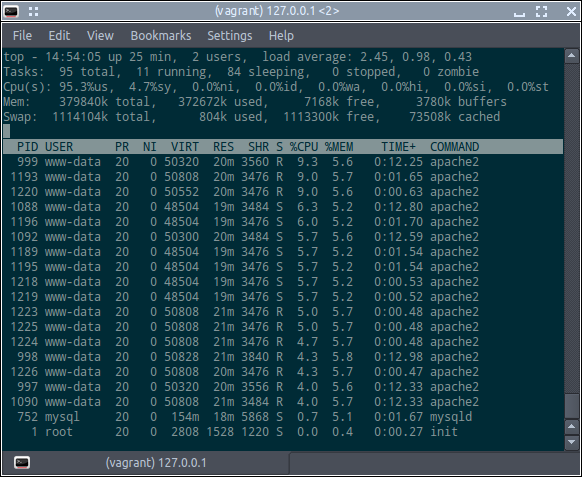The height and width of the screenshot is (477, 582).
Task: Click the terminal icon on the bottom tab
Action: pyautogui.click(x=22, y=463)
